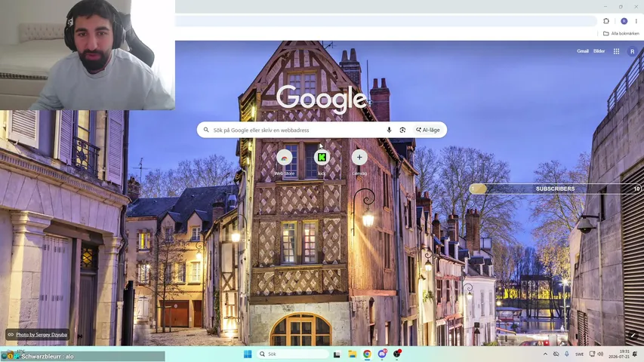Start voice search with the microphone icon
The height and width of the screenshot is (362, 644).
coord(389,130)
